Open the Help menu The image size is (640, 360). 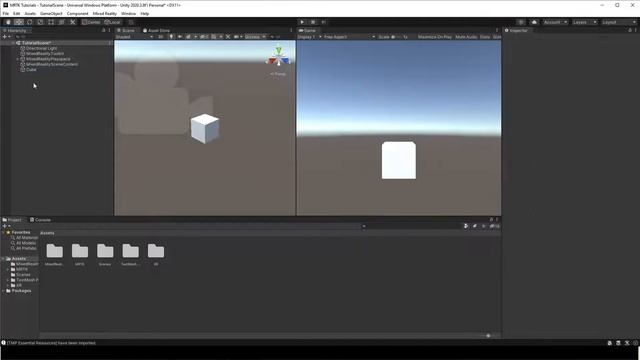click(x=144, y=13)
